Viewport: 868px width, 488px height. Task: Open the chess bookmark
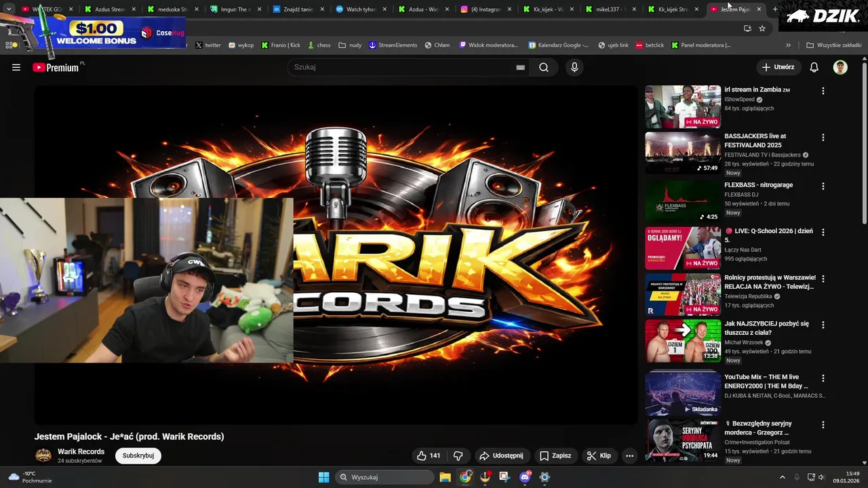(319, 45)
